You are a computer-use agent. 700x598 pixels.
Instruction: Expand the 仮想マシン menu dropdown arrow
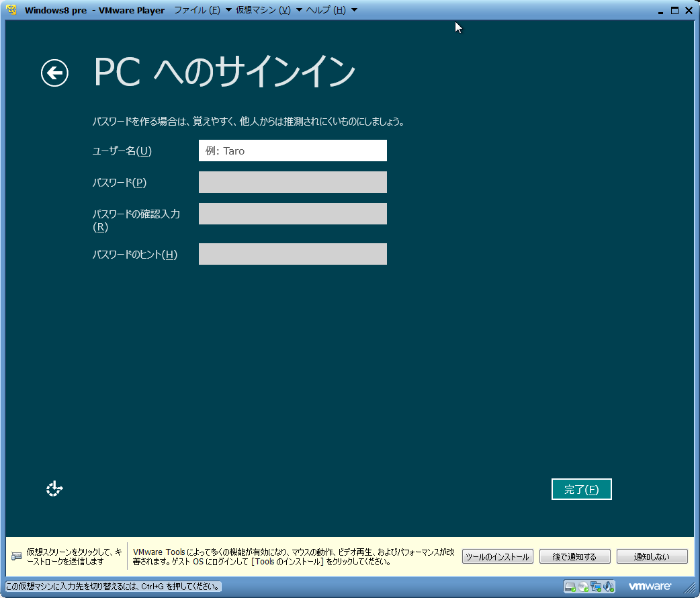point(299,10)
